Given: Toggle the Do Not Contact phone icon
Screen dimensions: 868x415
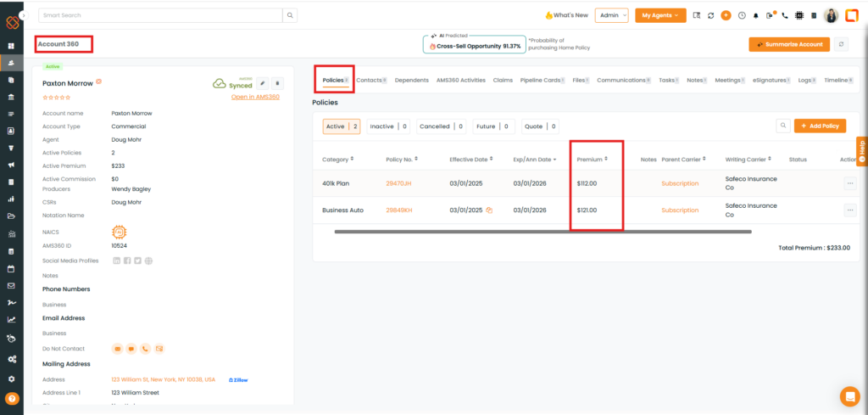Looking at the screenshot, I should [x=145, y=348].
